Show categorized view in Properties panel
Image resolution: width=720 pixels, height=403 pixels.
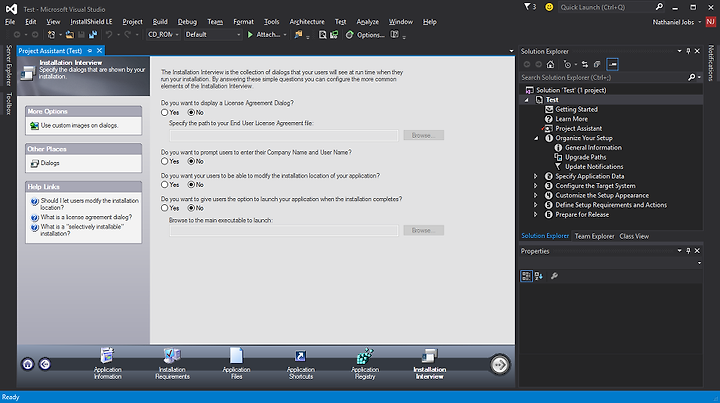[526, 276]
